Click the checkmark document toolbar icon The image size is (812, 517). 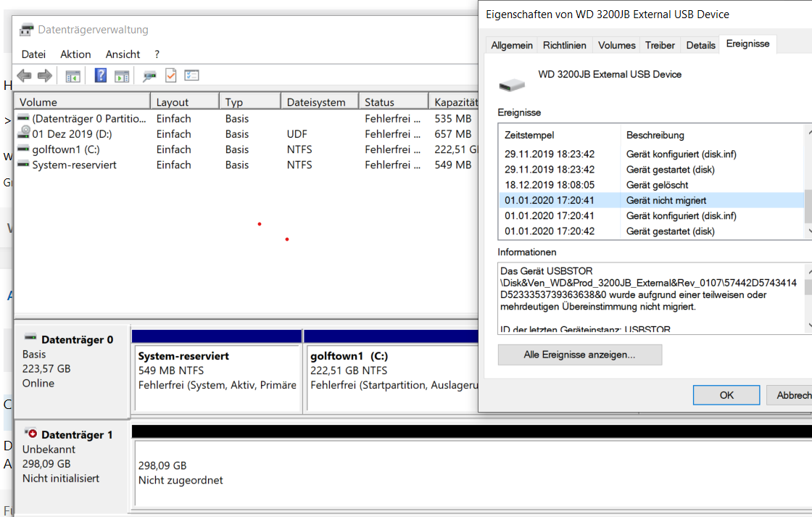(171, 75)
